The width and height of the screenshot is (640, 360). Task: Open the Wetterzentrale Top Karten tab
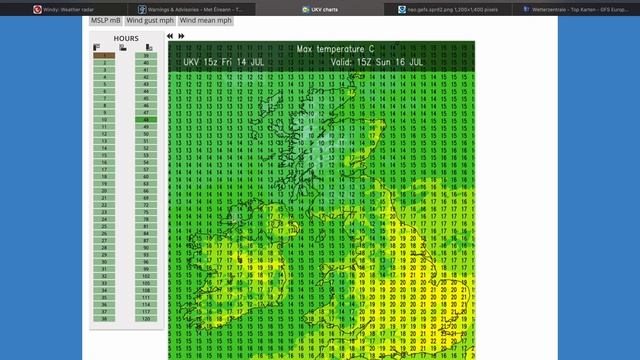576,9
